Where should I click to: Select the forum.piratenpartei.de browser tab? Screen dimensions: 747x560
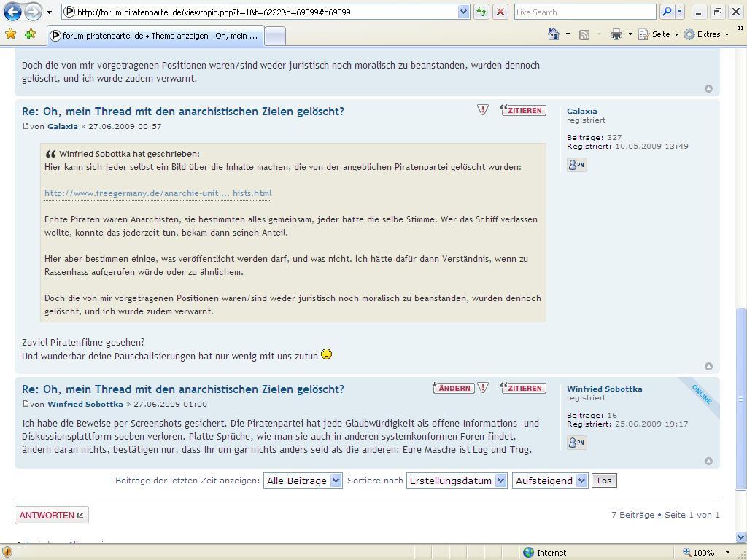click(x=155, y=36)
